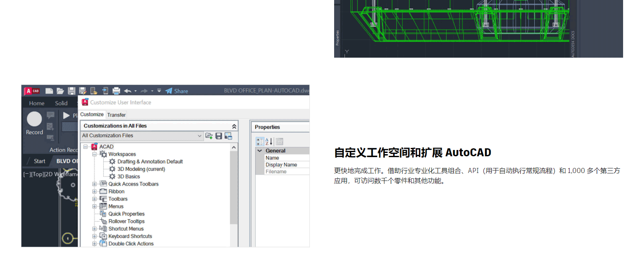644x272 pixels.
Task: Click the display filters image manager icon
Action: [x=228, y=135]
